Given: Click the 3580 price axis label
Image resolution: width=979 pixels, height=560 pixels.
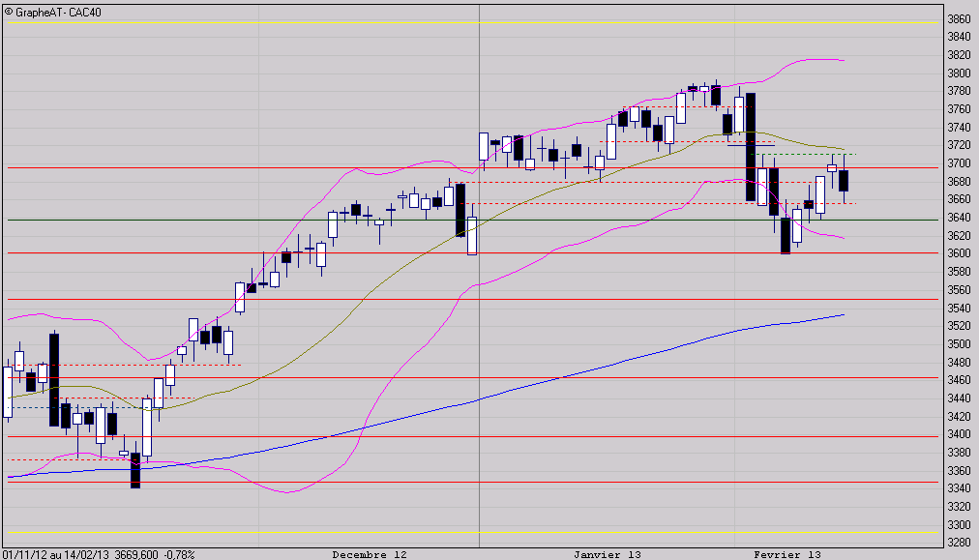Looking at the screenshot, I should (959, 272).
